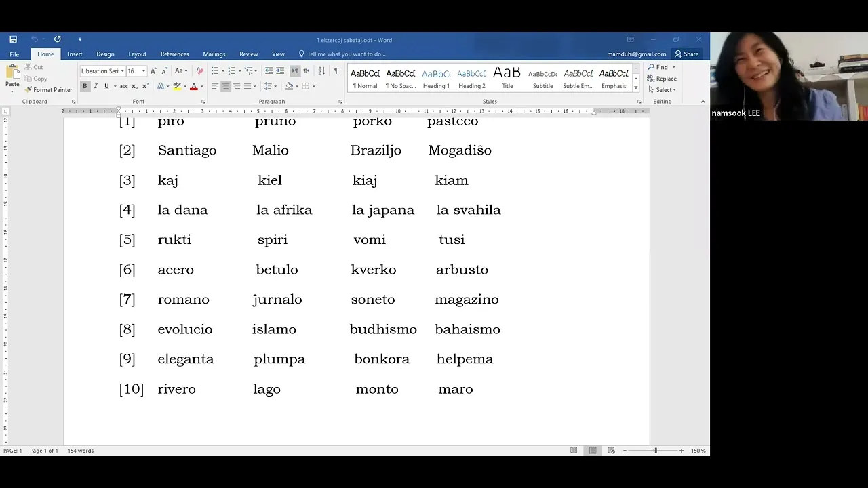Toggle Italic formatting
The image size is (868, 488).
[x=96, y=86]
